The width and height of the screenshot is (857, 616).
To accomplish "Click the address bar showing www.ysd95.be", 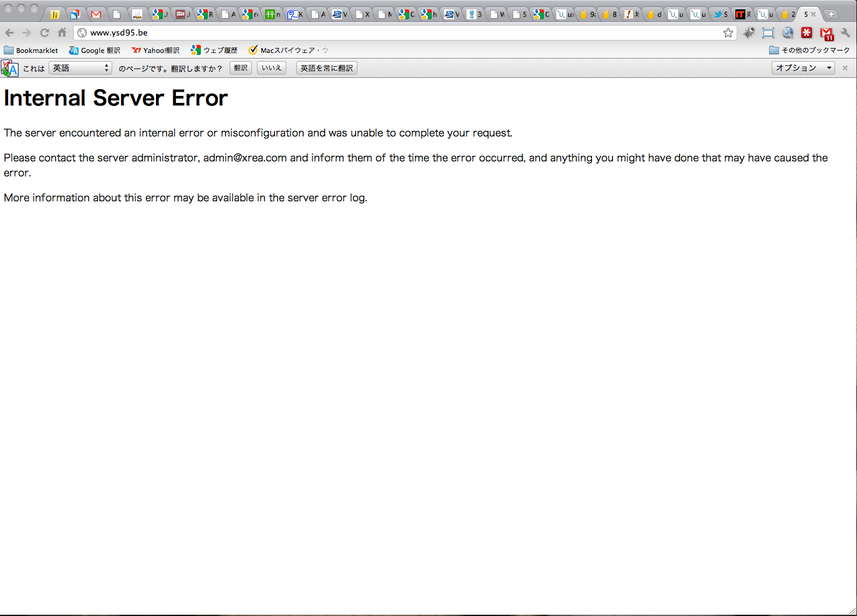I will (399, 33).
